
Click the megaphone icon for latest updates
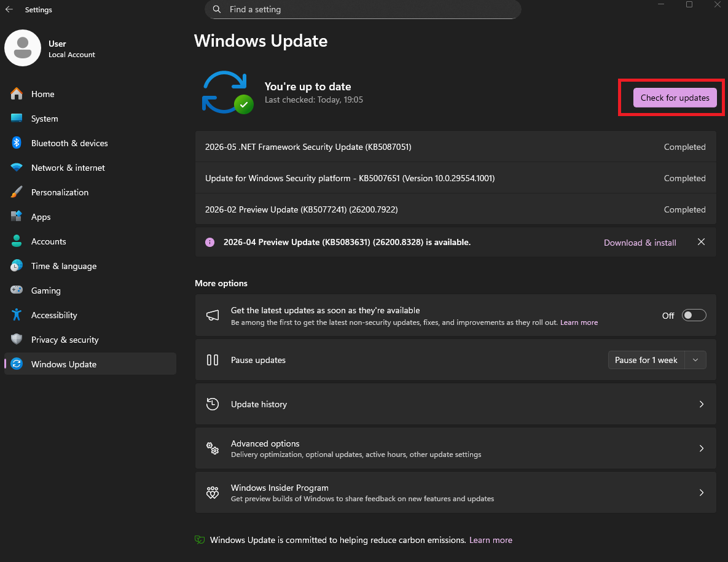click(213, 316)
